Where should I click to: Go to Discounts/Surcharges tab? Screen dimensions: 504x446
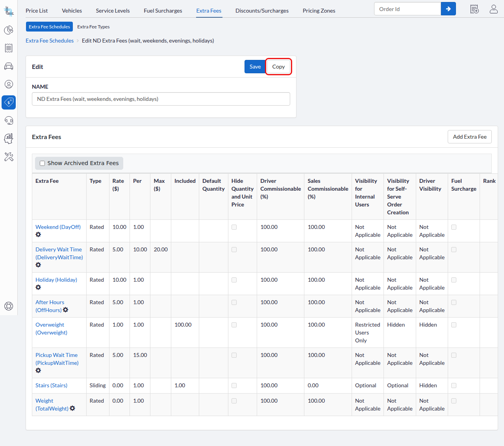(x=262, y=11)
